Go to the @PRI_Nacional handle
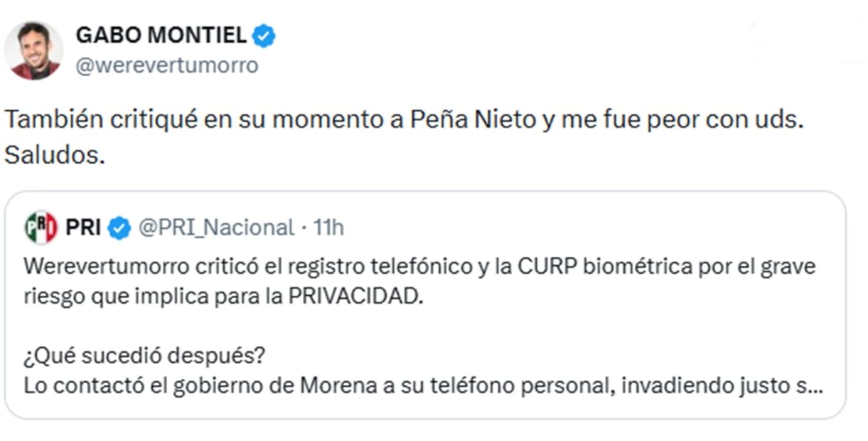Viewport: 868px width, 441px height. tap(215, 228)
